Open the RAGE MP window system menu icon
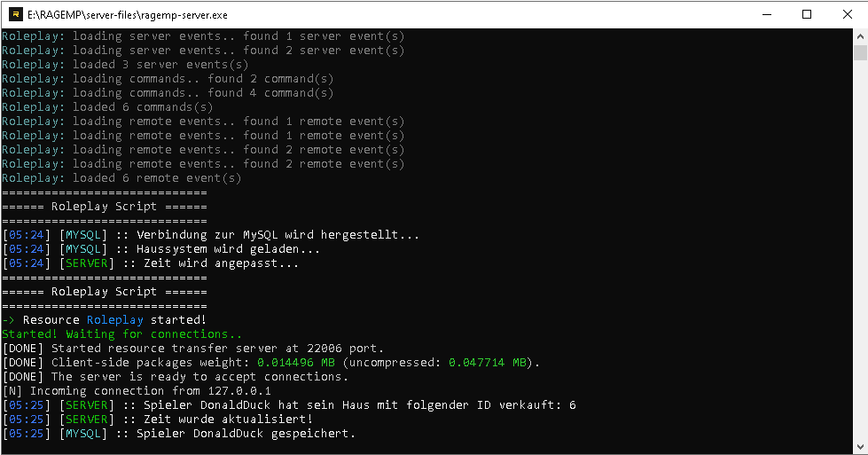This screenshot has width=868, height=455. pos(16,15)
